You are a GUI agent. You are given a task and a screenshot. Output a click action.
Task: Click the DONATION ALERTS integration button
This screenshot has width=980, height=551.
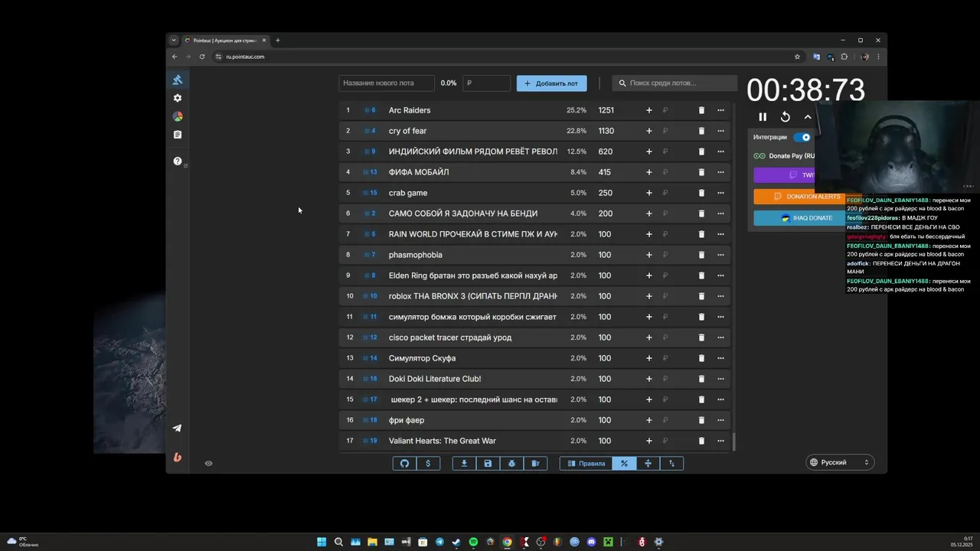pos(807,197)
